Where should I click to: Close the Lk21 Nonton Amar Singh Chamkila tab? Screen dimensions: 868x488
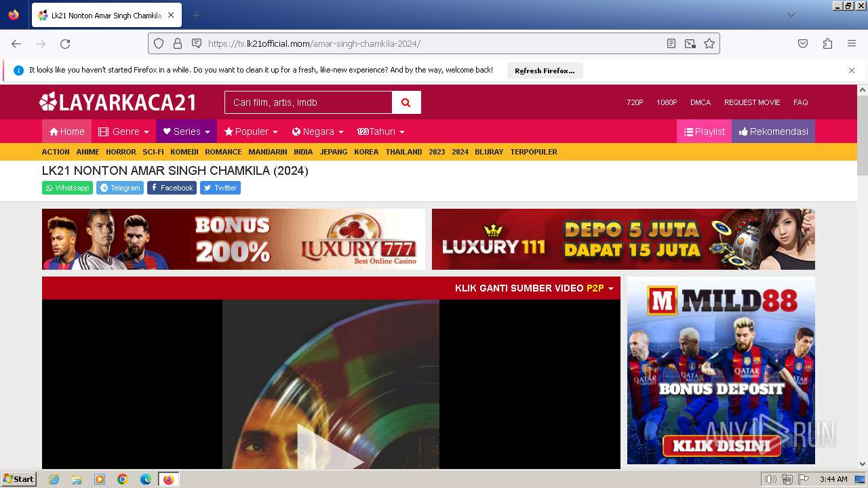[171, 15]
